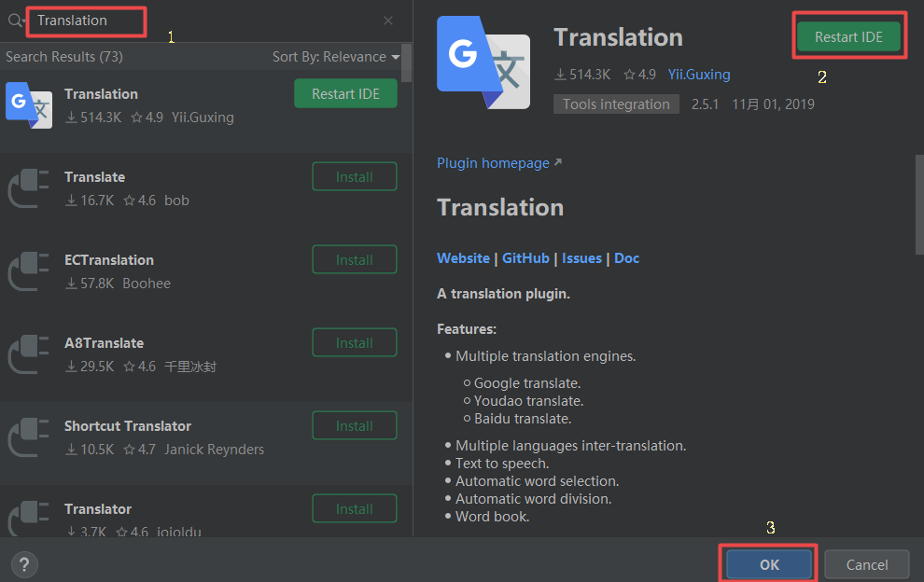Screen dimensions: 924x582
Task: Click the Tools integration tag
Action: [616, 104]
